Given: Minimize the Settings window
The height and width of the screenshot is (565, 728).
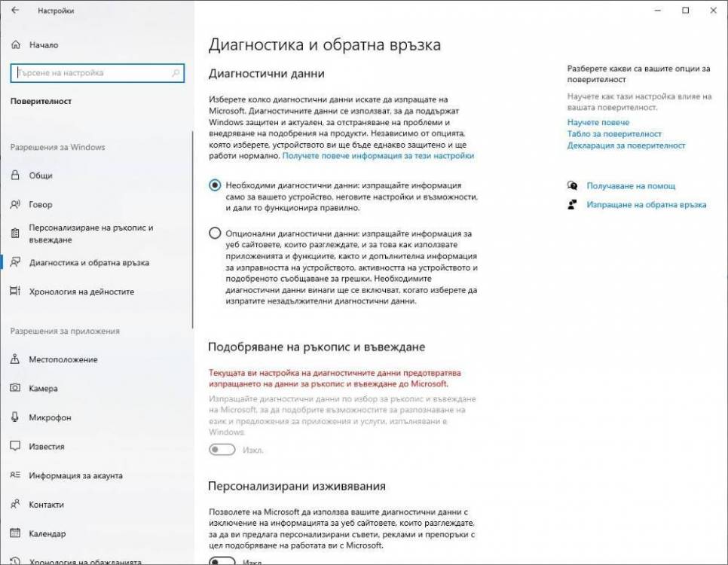Looking at the screenshot, I should (x=657, y=11).
